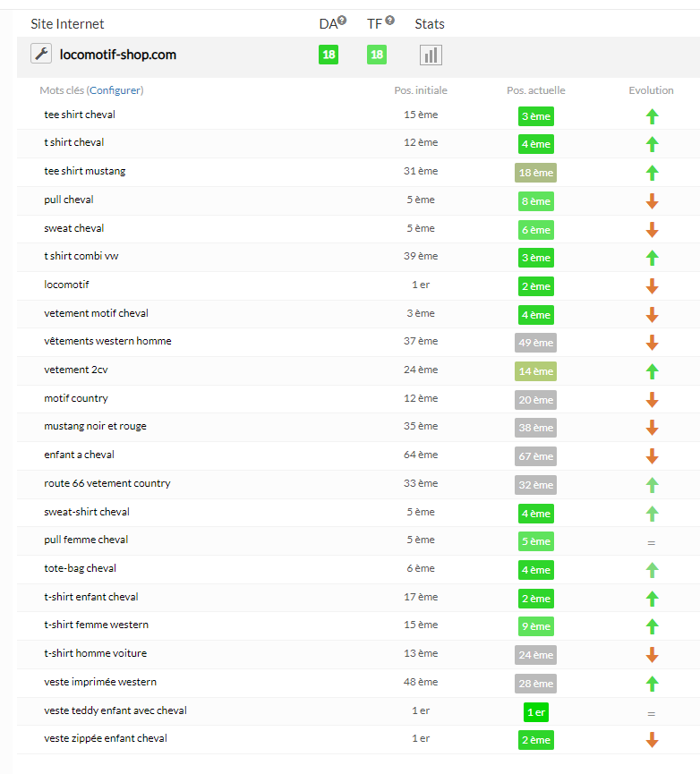Select the 1 er current position badge
Image resolution: width=700 pixels, height=774 pixels.
tap(535, 711)
